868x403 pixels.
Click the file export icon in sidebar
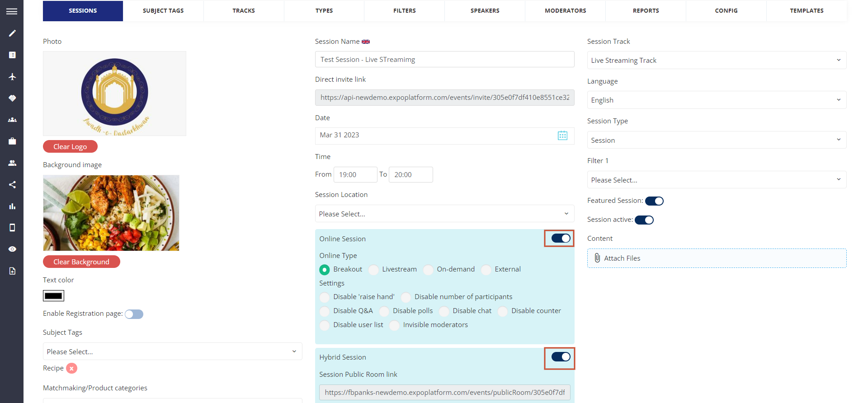click(x=12, y=271)
